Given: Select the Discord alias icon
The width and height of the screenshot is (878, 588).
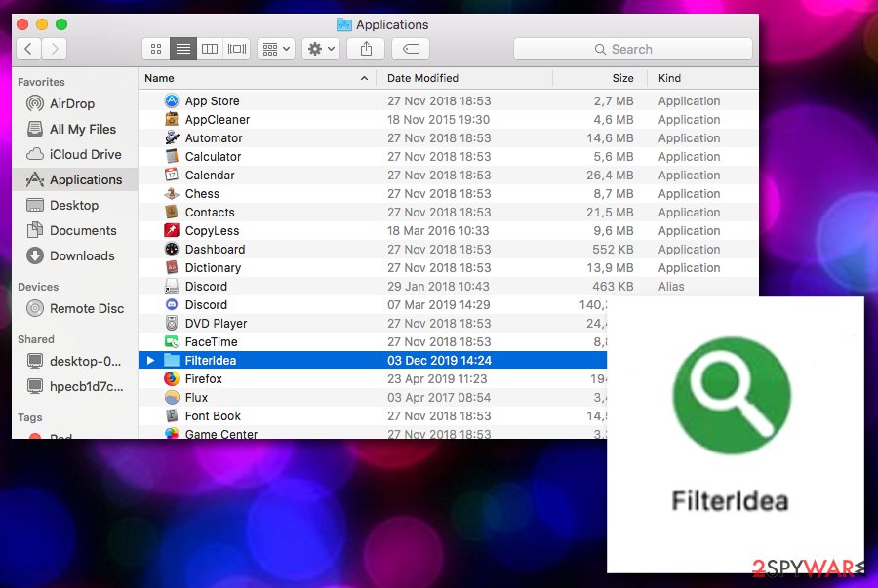Looking at the screenshot, I should tap(172, 286).
